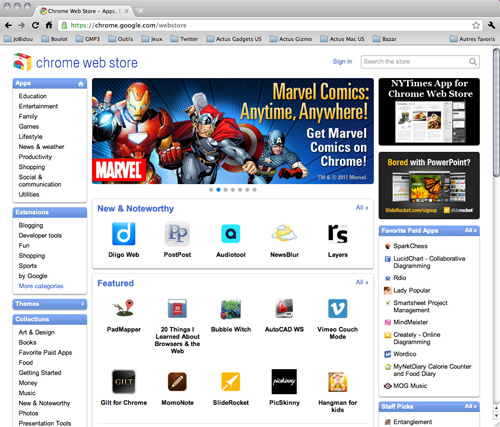Open the Gilt for Chrome icon
Image resolution: width=500 pixels, height=427 pixels.
(x=124, y=382)
